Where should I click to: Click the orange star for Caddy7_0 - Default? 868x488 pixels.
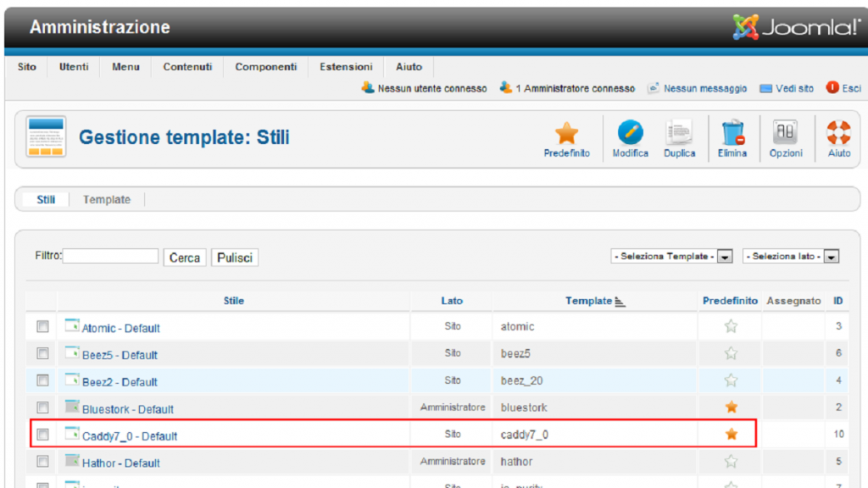coord(731,435)
